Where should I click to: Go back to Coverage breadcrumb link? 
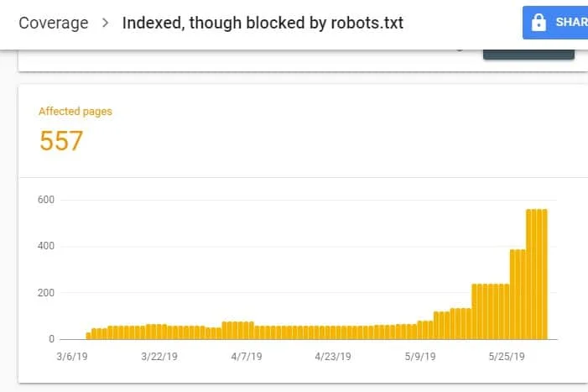pyautogui.click(x=54, y=23)
